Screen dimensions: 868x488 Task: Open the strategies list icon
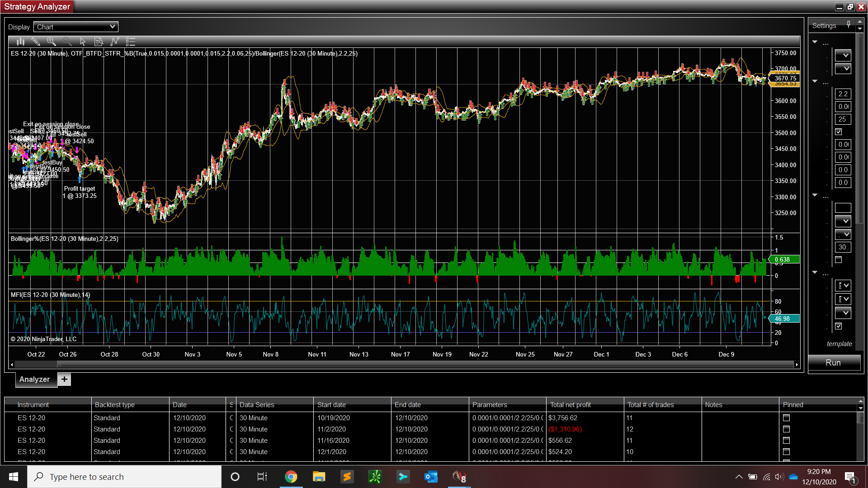tap(130, 42)
